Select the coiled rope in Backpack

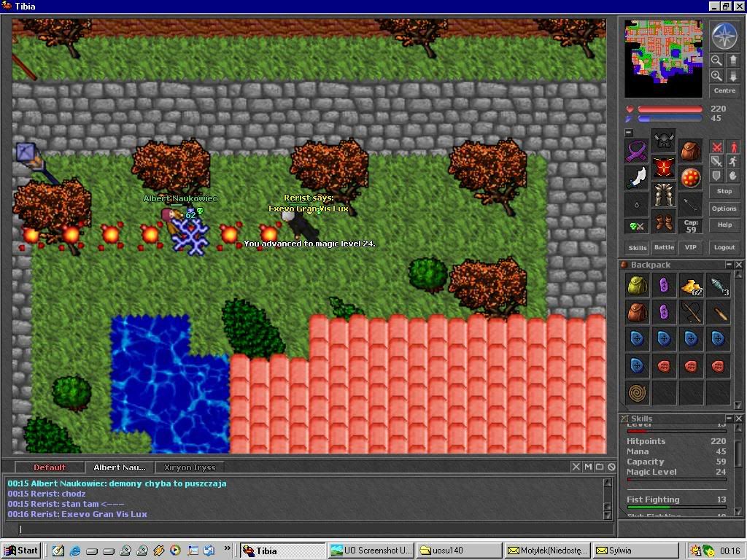pyautogui.click(x=637, y=393)
